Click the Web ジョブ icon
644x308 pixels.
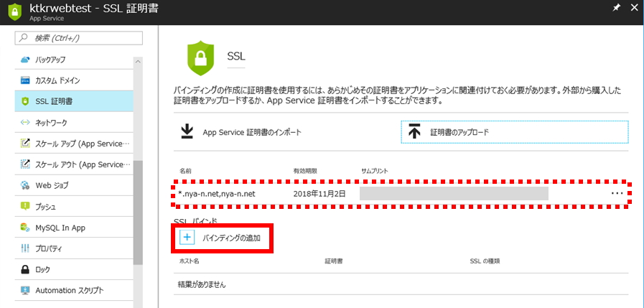[25, 185]
